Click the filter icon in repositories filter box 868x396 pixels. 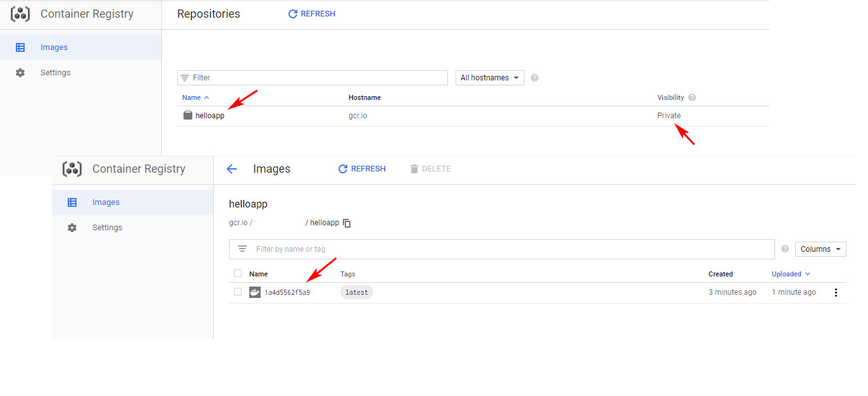click(x=185, y=78)
